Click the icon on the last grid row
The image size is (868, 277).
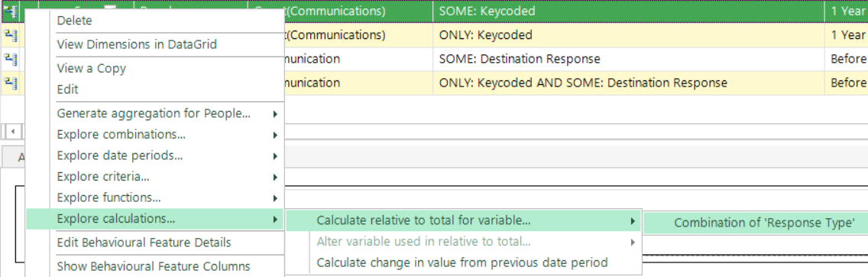(10, 83)
